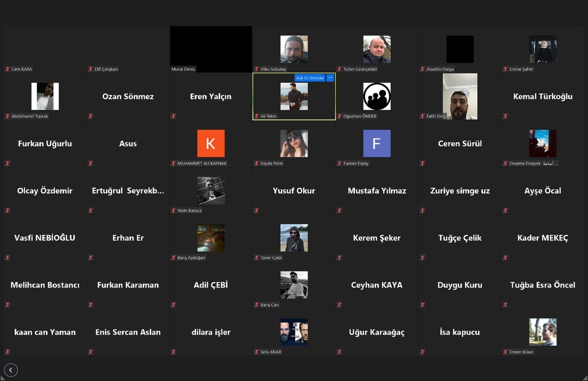Click muted mic icon beside Erdem Küser
The width and height of the screenshot is (588, 381).
tap(505, 352)
